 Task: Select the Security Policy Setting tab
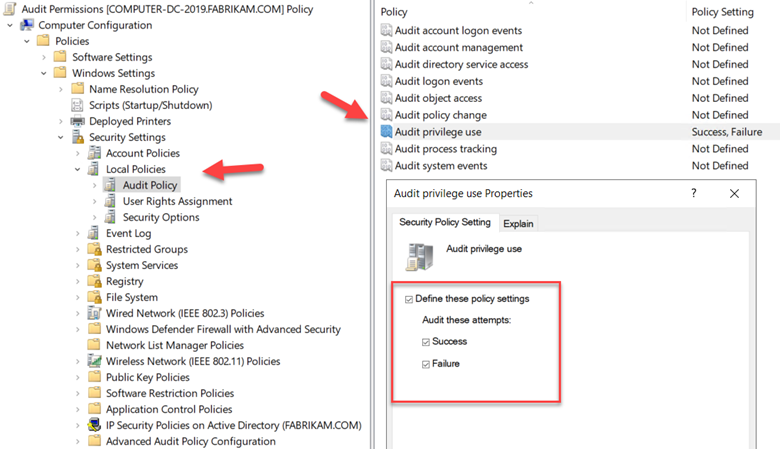click(445, 222)
